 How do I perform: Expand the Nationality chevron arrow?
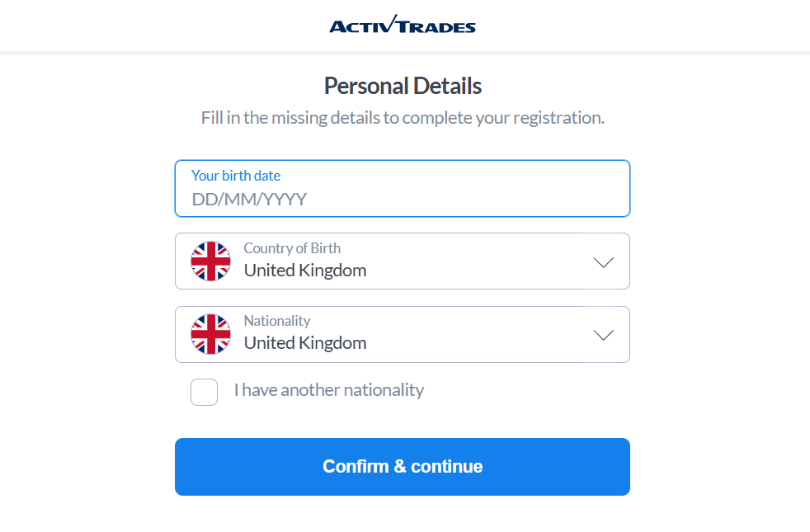point(603,335)
